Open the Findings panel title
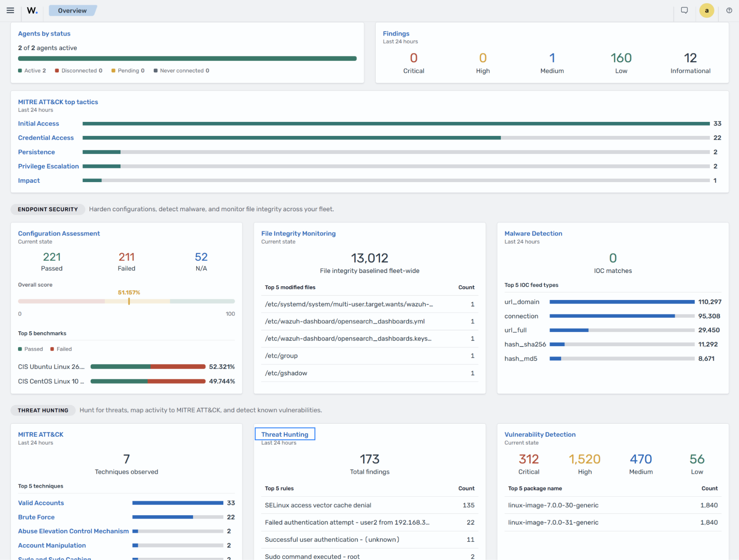 pos(396,34)
